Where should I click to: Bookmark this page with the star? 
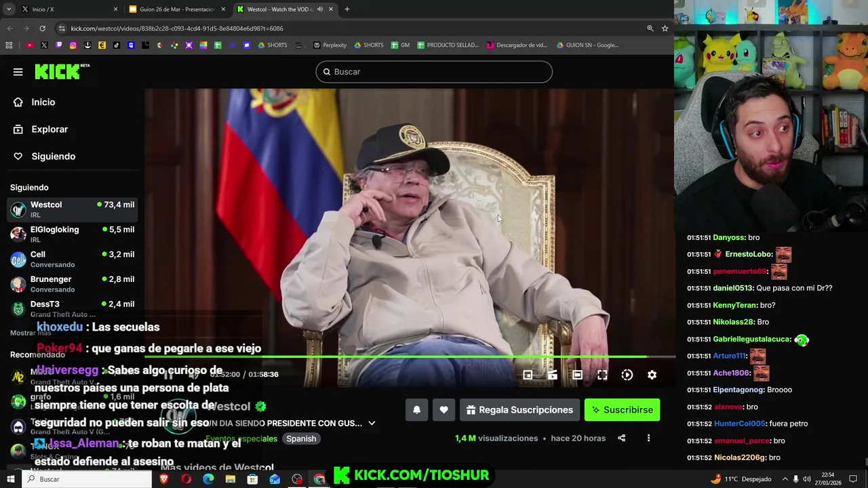665,28
